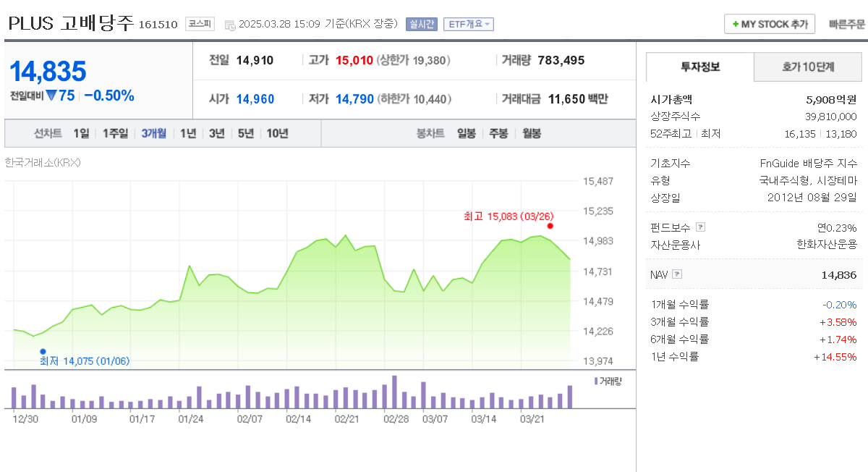Click the 실시간 real-time badge

click(422, 23)
